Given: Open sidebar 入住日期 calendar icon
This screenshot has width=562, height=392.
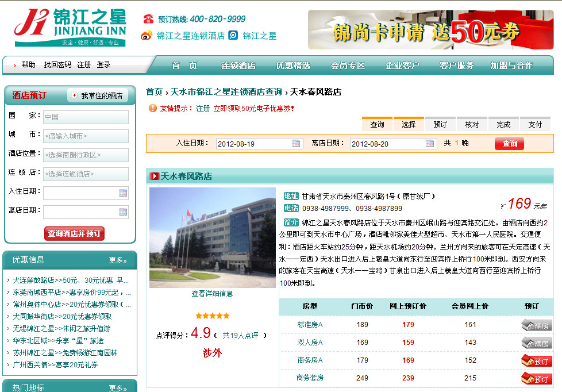Looking at the screenshot, I should pos(123,193).
